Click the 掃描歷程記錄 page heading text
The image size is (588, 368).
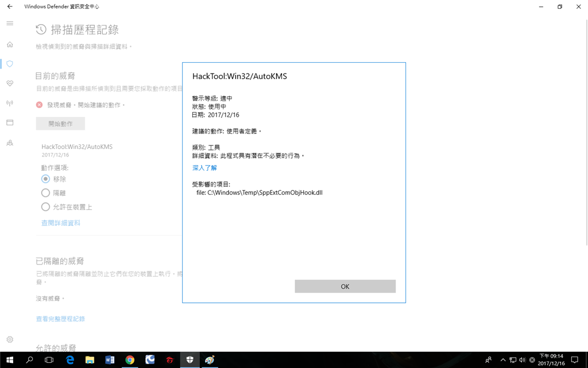pos(85,30)
